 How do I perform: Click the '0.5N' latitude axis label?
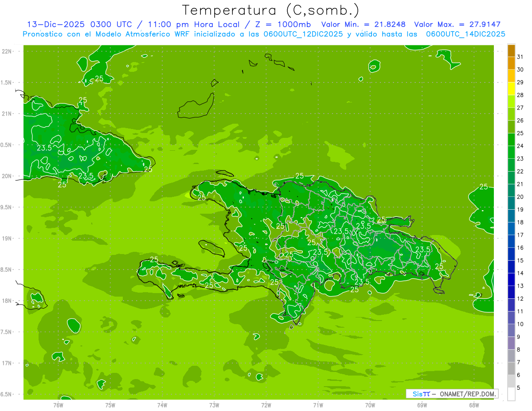pyautogui.click(x=7, y=145)
